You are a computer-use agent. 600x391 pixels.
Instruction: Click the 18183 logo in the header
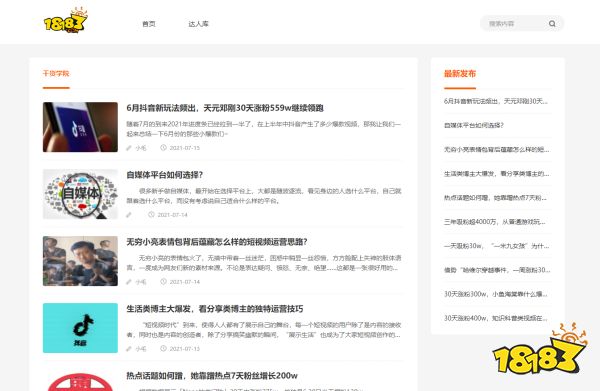(x=65, y=21)
